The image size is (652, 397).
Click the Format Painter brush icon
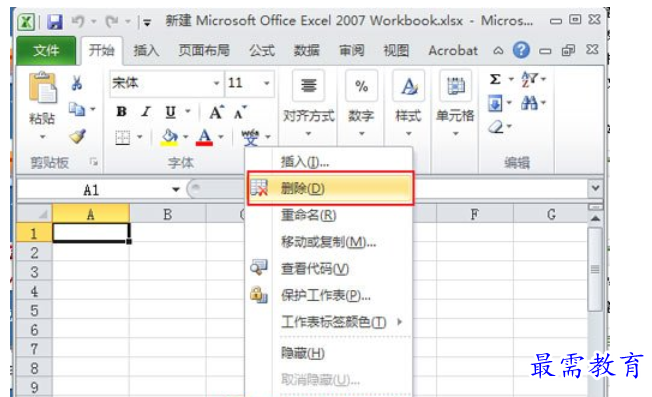78,136
